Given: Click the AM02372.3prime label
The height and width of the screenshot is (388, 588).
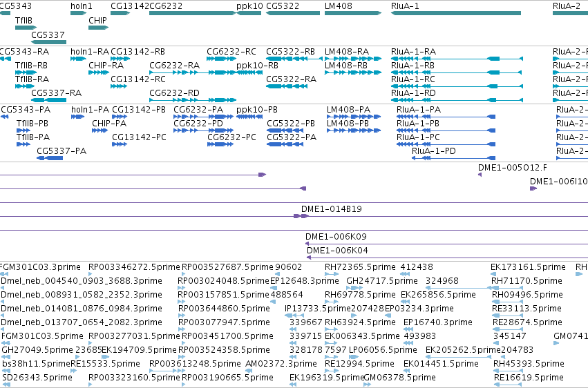Looking at the screenshot, I should (x=281, y=364).
